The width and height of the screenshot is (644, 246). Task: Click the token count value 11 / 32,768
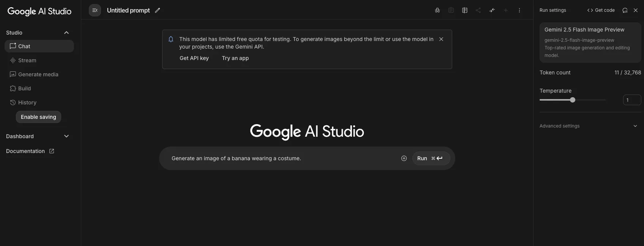[628, 73]
